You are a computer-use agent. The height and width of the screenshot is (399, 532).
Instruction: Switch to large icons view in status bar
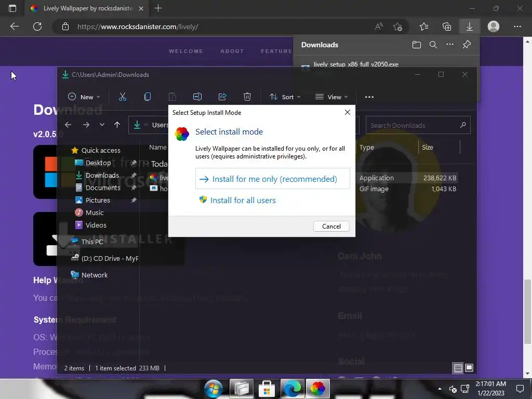coord(469,368)
